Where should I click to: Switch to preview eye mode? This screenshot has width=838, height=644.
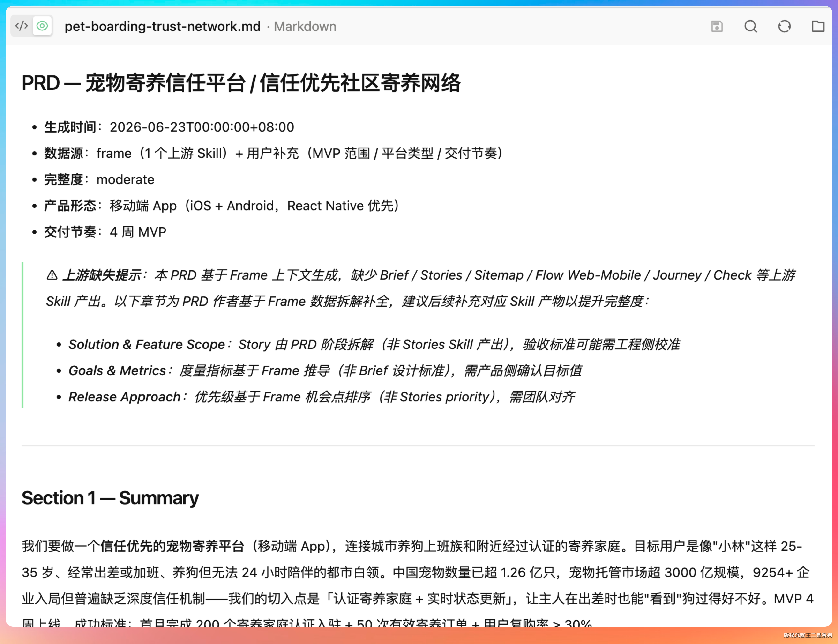coord(42,26)
